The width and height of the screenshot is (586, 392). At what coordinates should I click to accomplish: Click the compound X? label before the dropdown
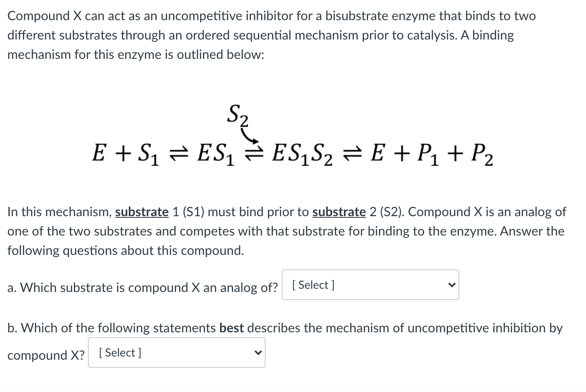coord(45,355)
